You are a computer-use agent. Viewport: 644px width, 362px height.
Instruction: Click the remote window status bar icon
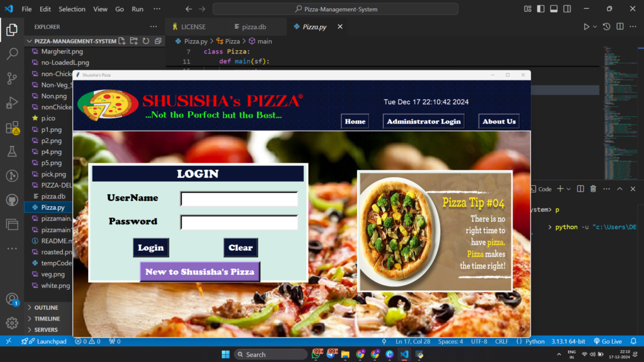[8, 341]
